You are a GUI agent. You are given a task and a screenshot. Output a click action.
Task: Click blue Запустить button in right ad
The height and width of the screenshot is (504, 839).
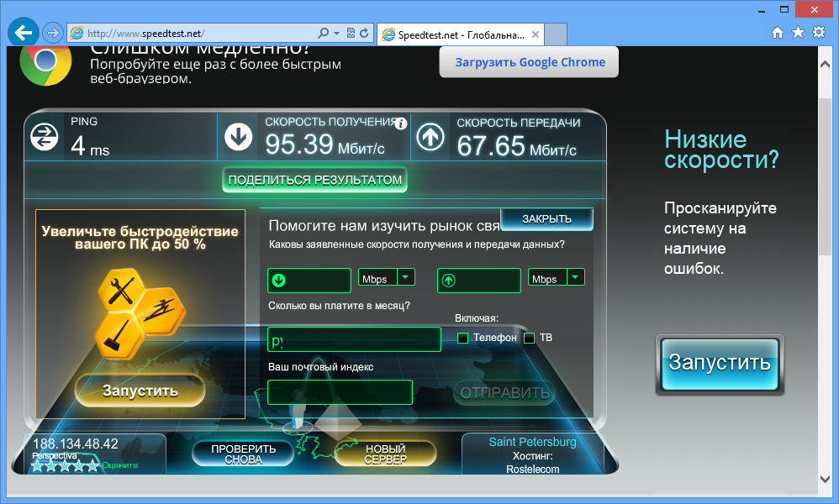click(x=720, y=365)
